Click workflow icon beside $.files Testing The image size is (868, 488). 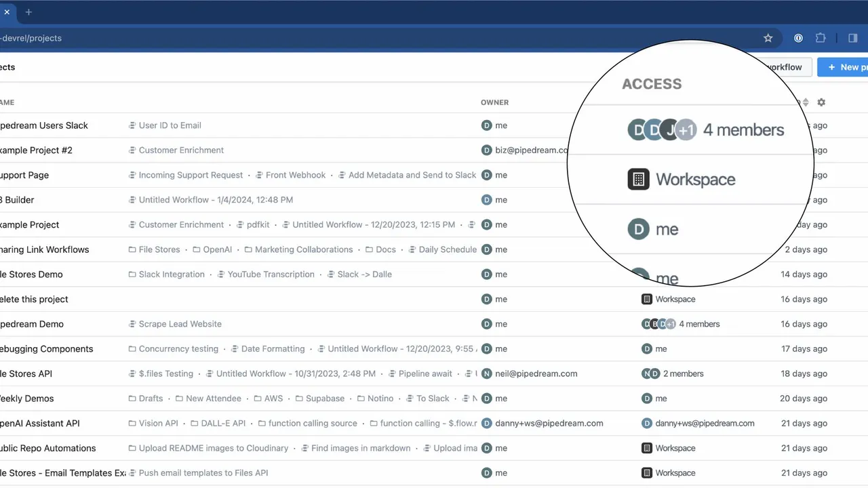tap(132, 373)
